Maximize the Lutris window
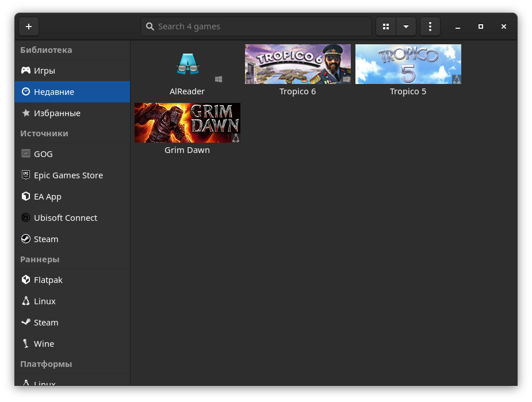The image size is (532, 402). coord(481,26)
